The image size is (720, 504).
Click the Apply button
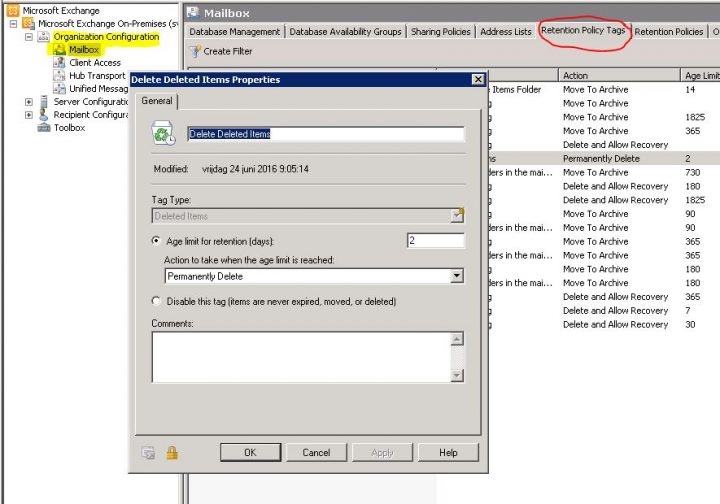tap(382, 453)
